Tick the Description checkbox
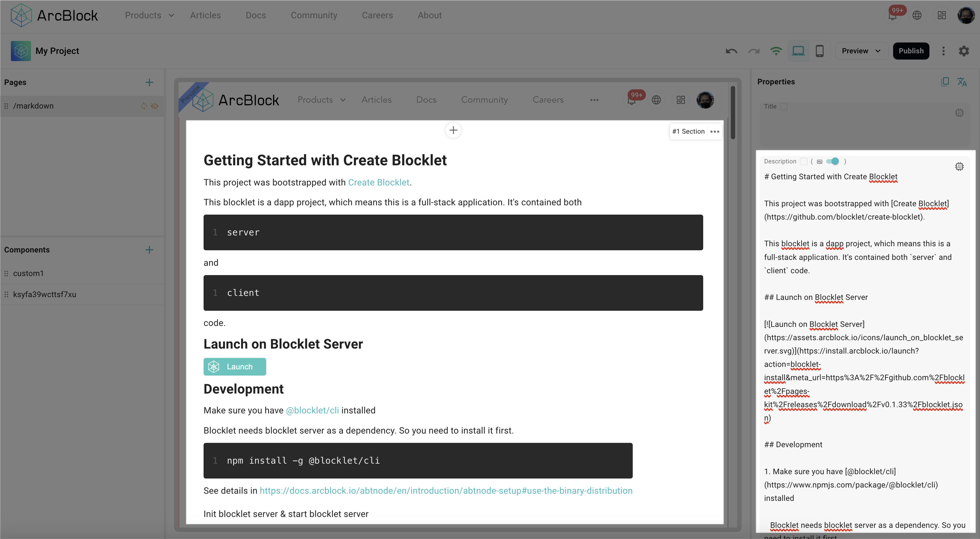The height and width of the screenshot is (539, 980). pos(803,161)
